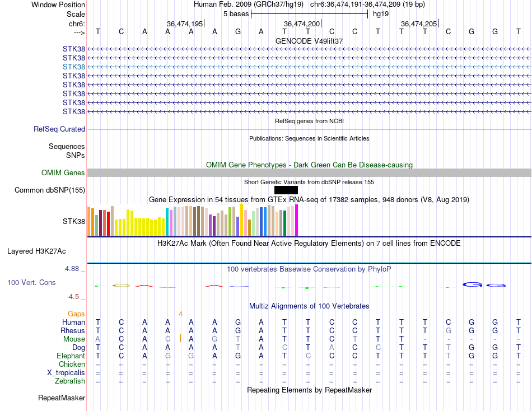Select the Dog alignment row label

coord(78,348)
